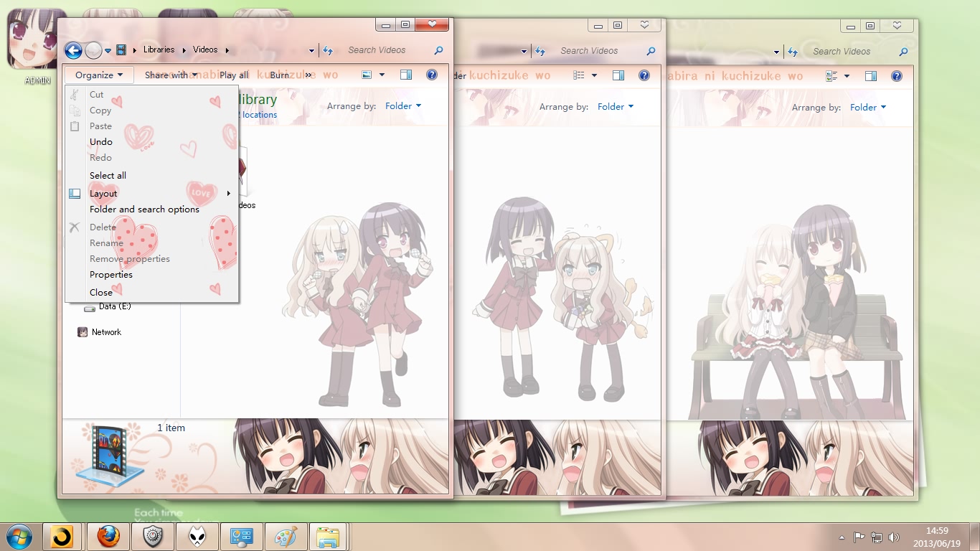Select Libraries in the address breadcrumb
Screen dimensions: 980x551
[159, 50]
